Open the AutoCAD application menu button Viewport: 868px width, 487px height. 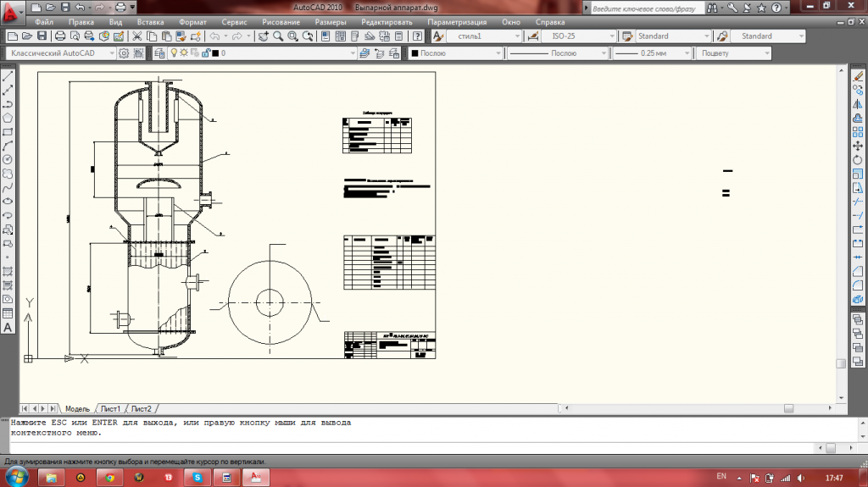11,12
